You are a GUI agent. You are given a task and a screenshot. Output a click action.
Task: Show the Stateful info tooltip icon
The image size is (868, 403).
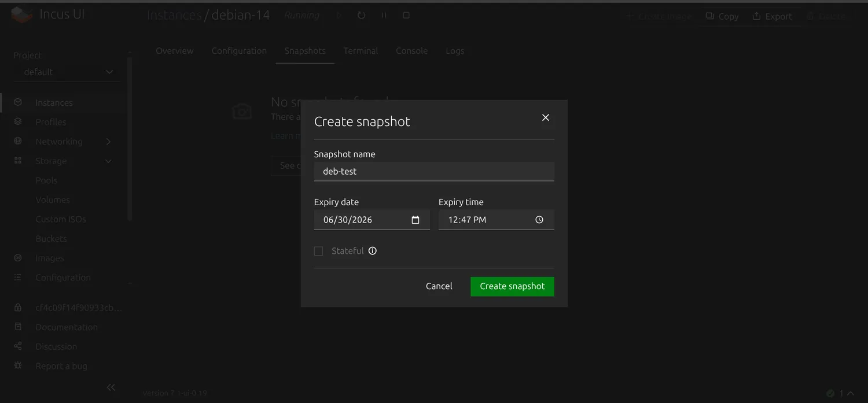(x=373, y=251)
